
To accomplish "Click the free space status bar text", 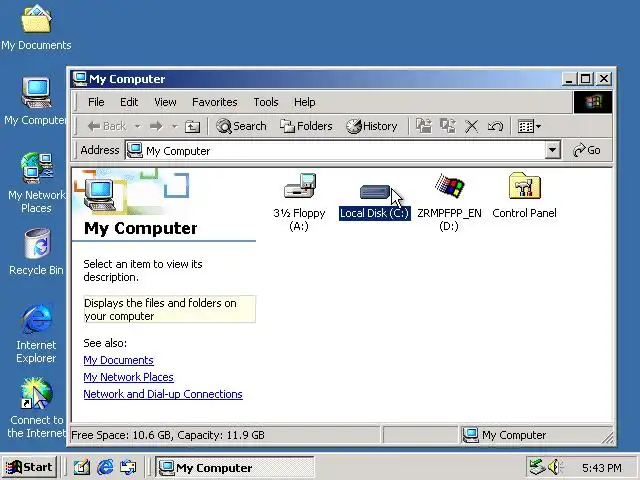I will 168,435.
